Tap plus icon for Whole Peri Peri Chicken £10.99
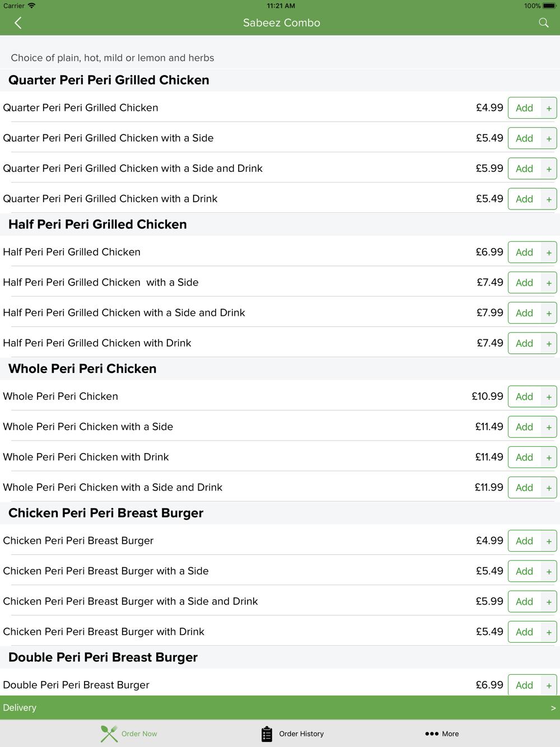Viewport: 560px width, 747px height. (549, 397)
